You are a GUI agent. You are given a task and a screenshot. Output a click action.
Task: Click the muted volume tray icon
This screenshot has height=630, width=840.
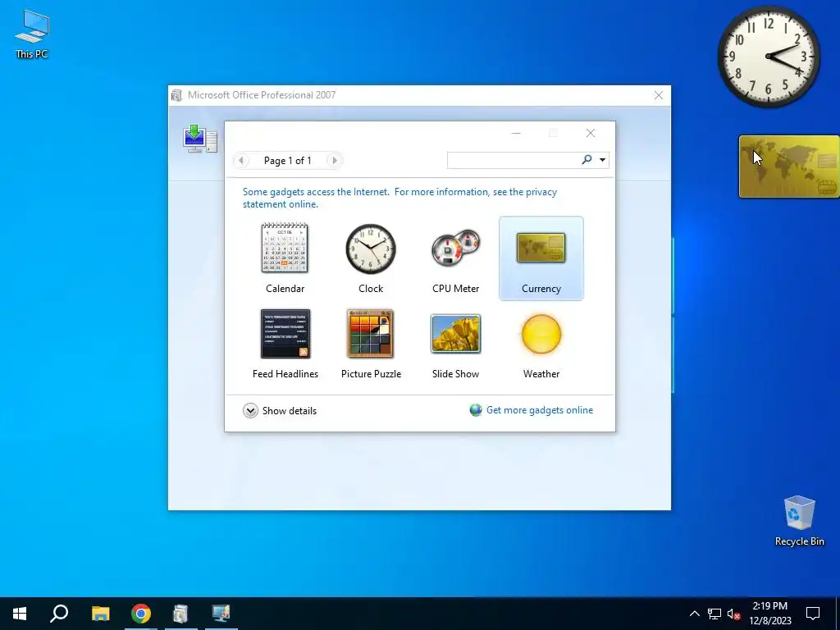point(733,614)
